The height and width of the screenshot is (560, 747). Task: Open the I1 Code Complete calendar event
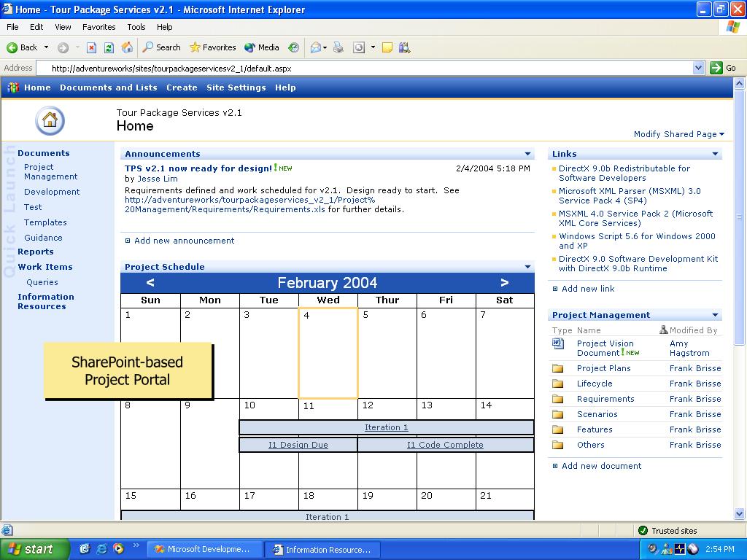click(445, 445)
